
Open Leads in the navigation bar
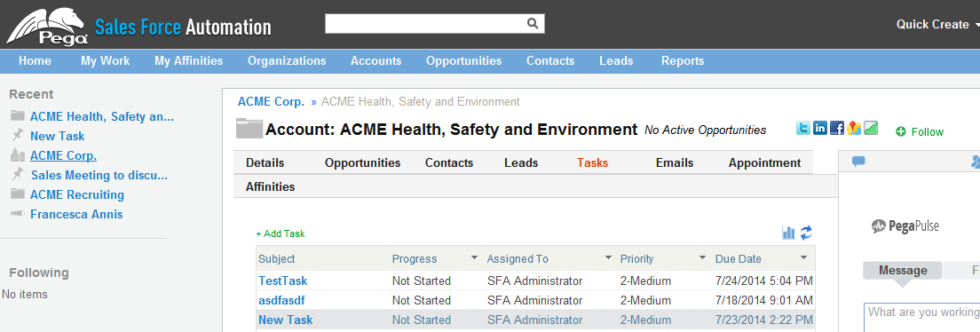(x=616, y=60)
